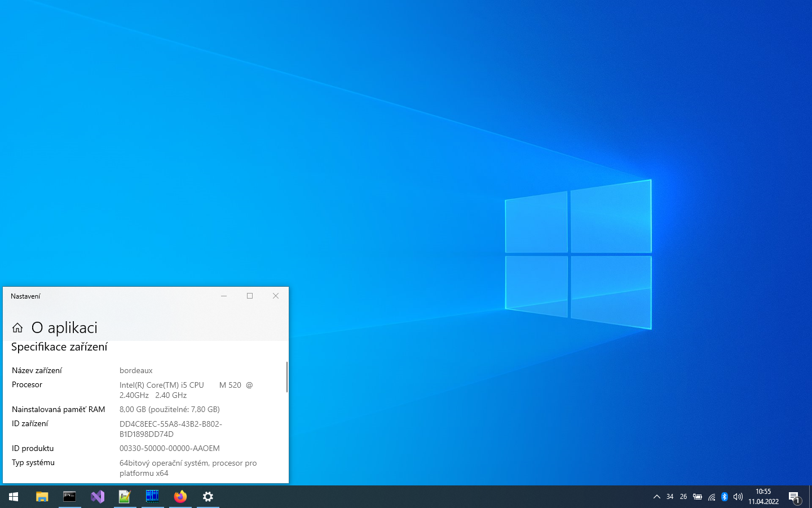The height and width of the screenshot is (508, 812).
Task: Maximize the Nastavení window
Action: 250,296
